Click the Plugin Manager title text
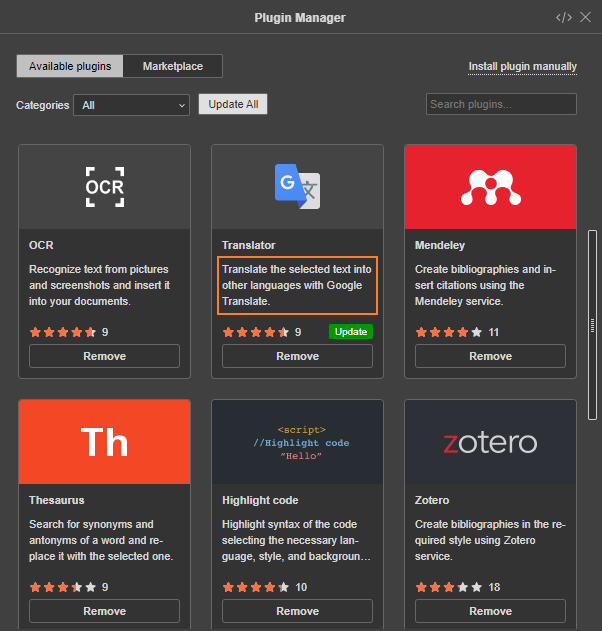Viewport: 602px width, 631px height. click(x=300, y=17)
